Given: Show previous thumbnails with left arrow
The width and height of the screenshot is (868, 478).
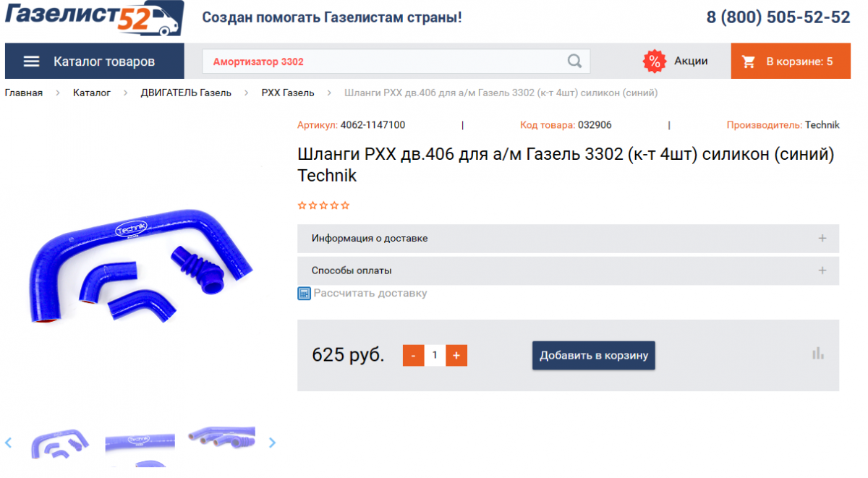Looking at the screenshot, I should point(9,443).
